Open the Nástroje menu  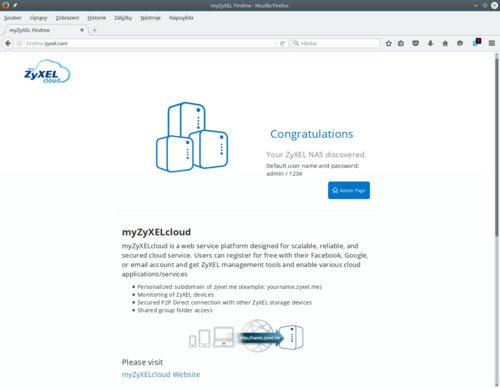150,18
